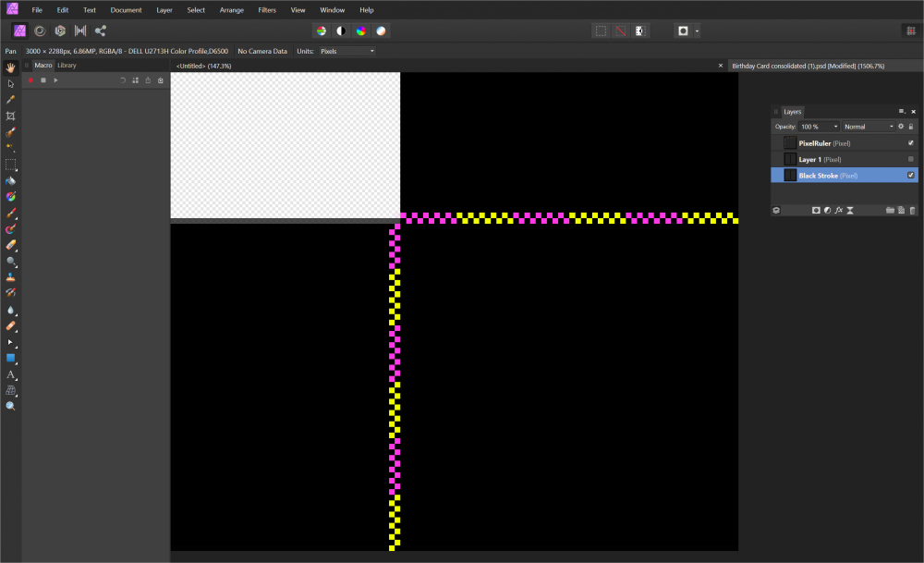Open the Units dropdown
Screen dimensions: 924x563
346,51
